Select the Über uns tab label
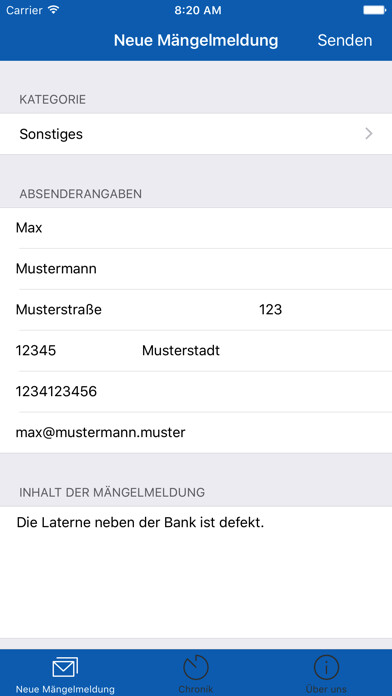 tap(326, 689)
